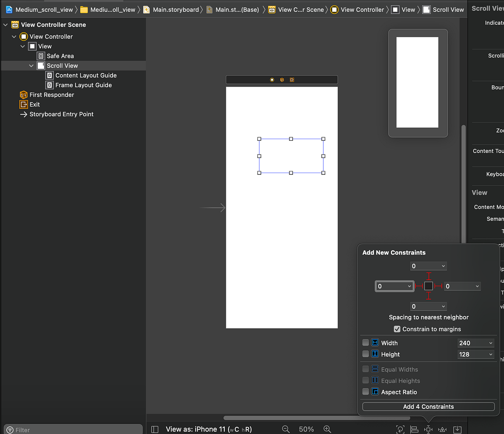Click the Add New Constraints pin icon
Image resolution: width=504 pixels, height=434 pixels.
click(x=428, y=429)
